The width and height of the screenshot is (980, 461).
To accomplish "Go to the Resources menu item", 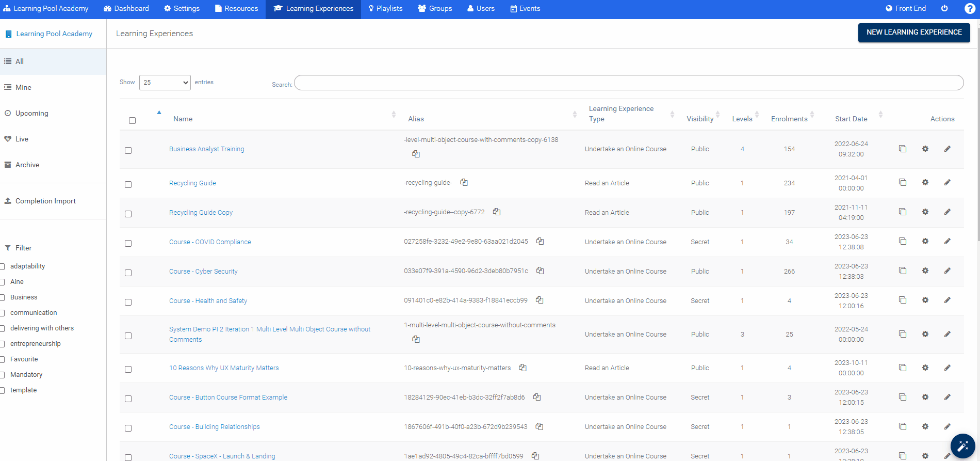I will point(236,9).
